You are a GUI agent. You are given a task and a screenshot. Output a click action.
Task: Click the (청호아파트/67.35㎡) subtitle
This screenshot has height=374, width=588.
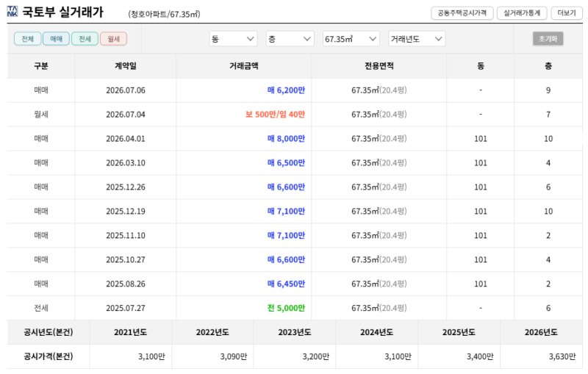(x=164, y=14)
